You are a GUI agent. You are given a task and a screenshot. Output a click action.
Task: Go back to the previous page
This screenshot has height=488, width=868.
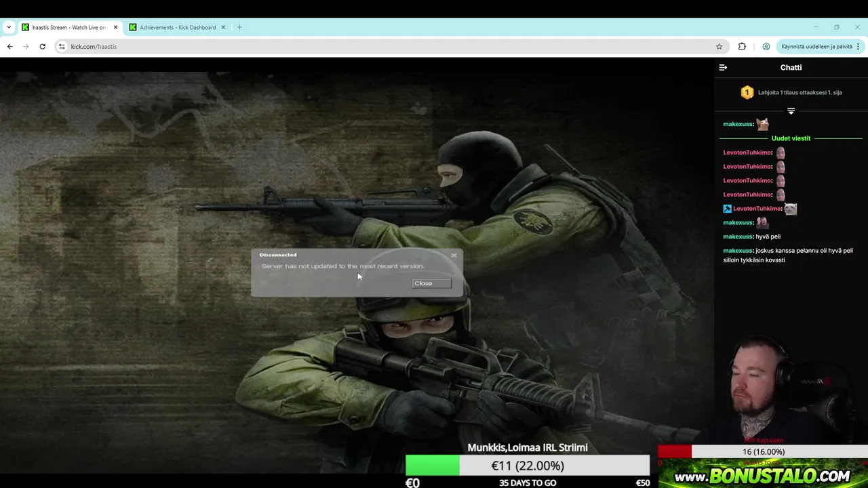9,46
